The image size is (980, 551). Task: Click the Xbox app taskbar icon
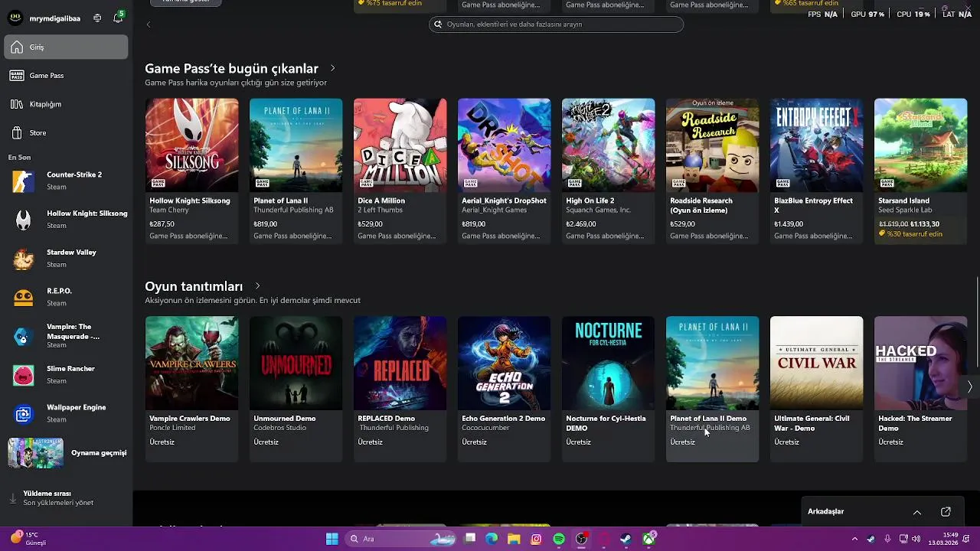(648, 539)
